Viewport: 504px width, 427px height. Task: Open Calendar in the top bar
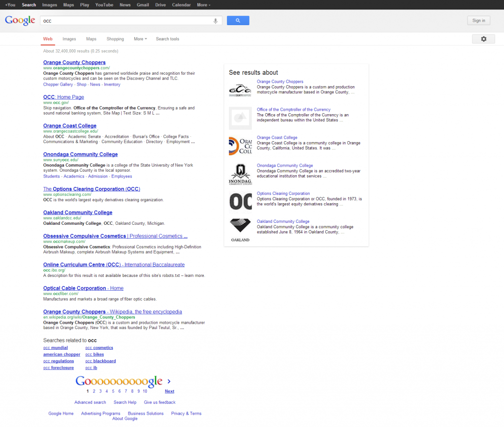181,5
